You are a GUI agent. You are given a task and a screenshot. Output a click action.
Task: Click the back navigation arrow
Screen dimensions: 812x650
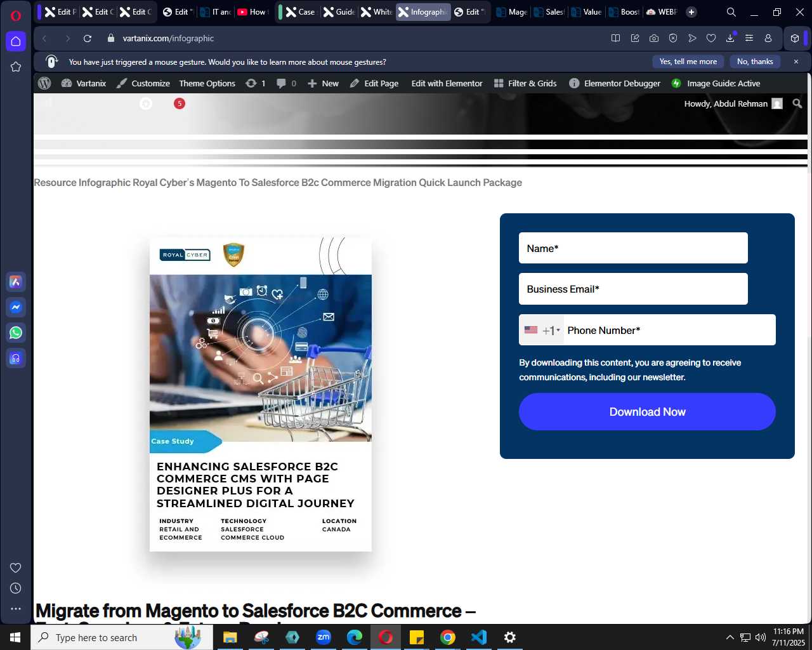point(44,38)
